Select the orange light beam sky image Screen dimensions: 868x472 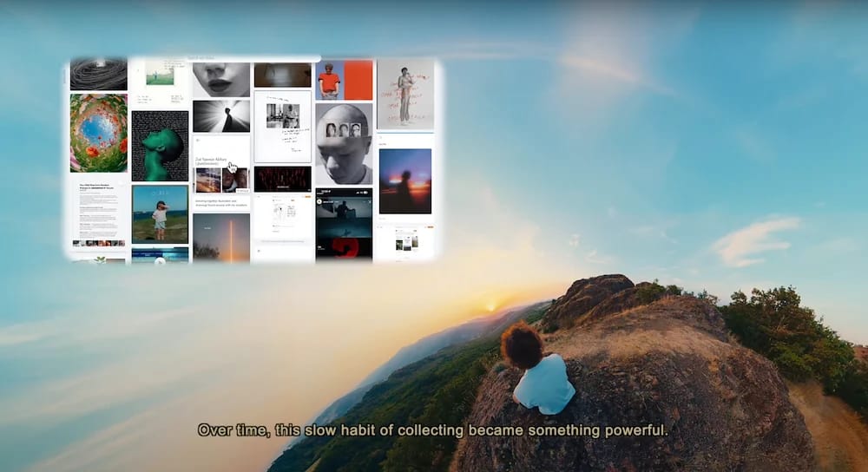[220, 237]
